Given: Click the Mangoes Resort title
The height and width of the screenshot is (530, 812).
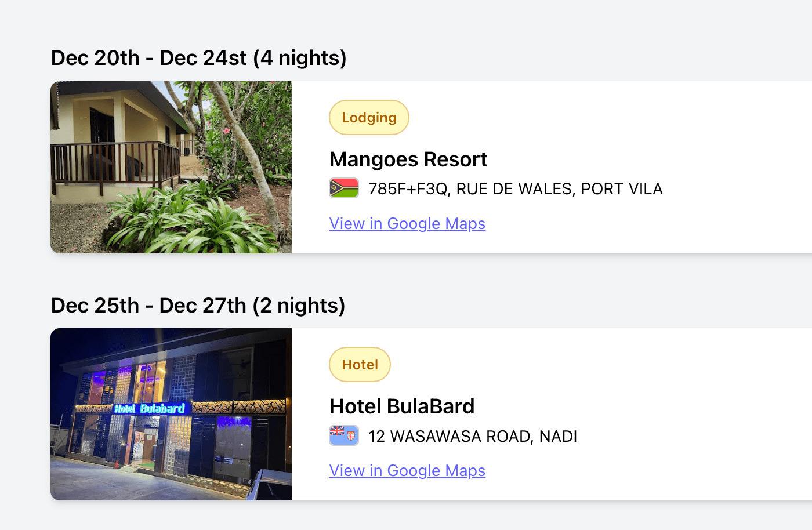Looking at the screenshot, I should point(408,159).
